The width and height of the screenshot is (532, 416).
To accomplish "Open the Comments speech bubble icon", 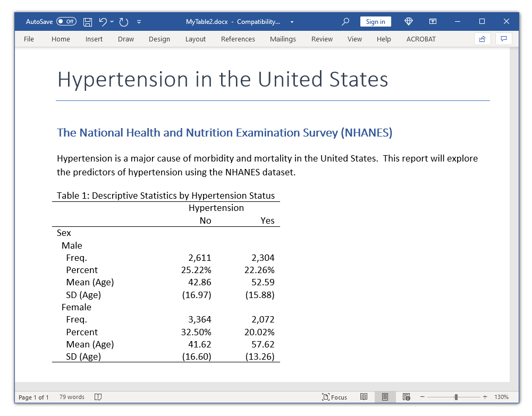I will click(x=503, y=39).
